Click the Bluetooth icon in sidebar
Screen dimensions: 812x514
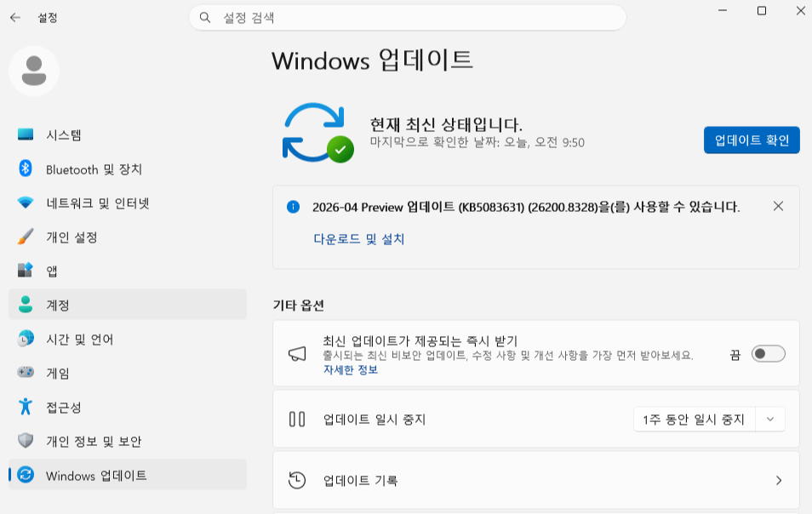[26, 168]
